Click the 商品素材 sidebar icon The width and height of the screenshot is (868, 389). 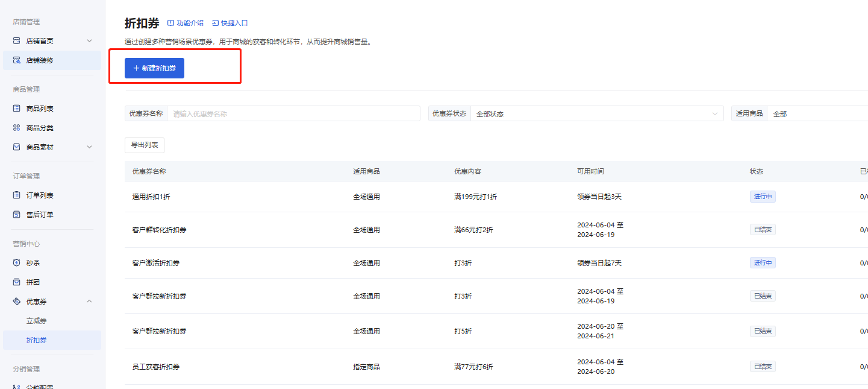point(17,147)
